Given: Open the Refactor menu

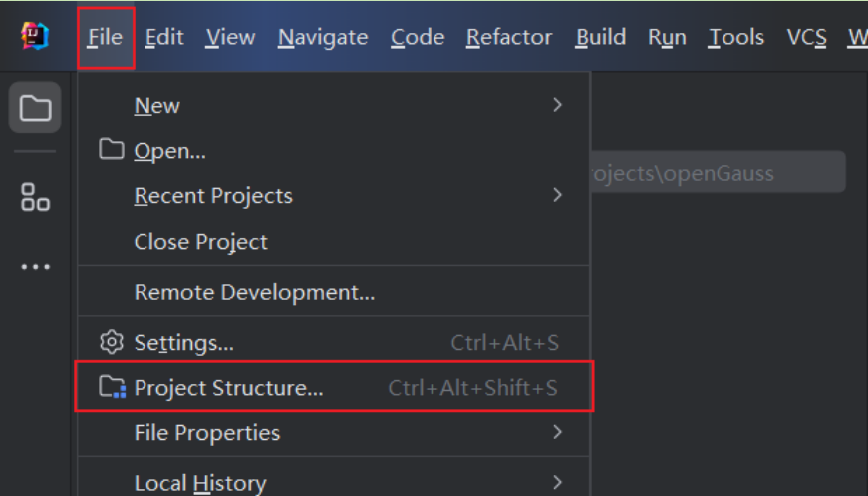Looking at the screenshot, I should click(x=508, y=37).
